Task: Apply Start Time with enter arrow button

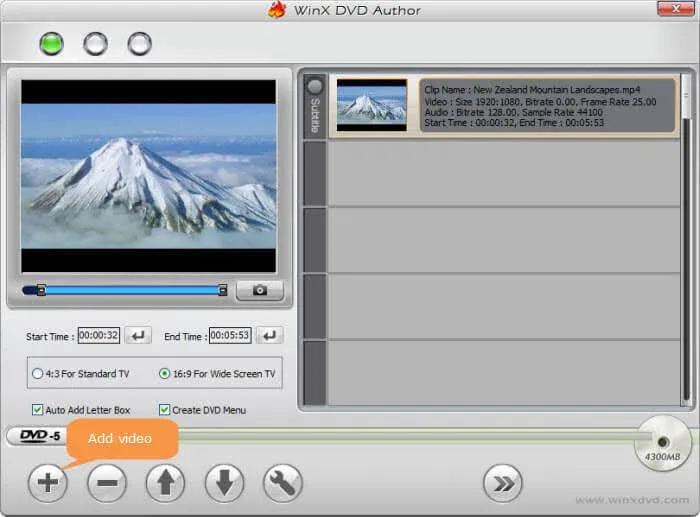Action: (139, 336)
